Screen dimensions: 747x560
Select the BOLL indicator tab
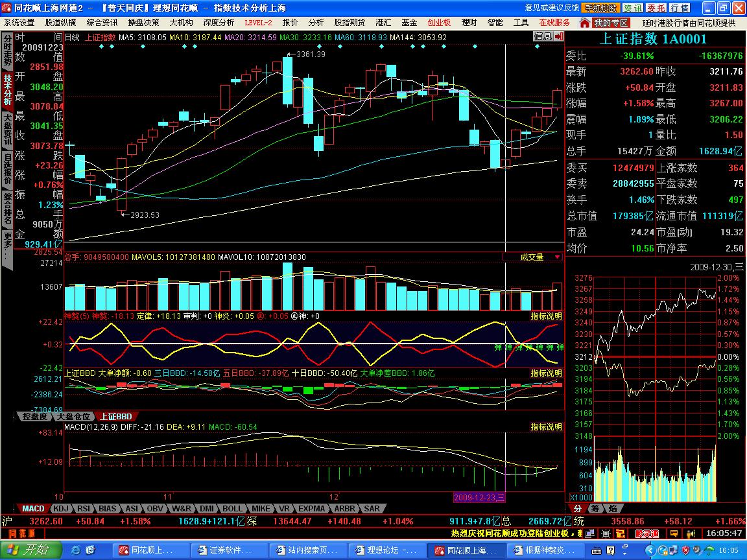(x=233, y=509)
